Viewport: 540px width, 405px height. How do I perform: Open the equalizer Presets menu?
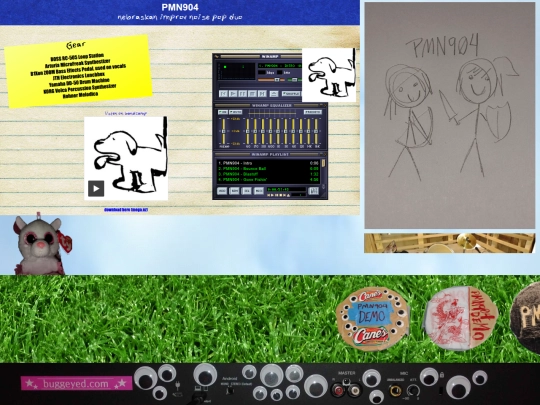click(313, 112)
